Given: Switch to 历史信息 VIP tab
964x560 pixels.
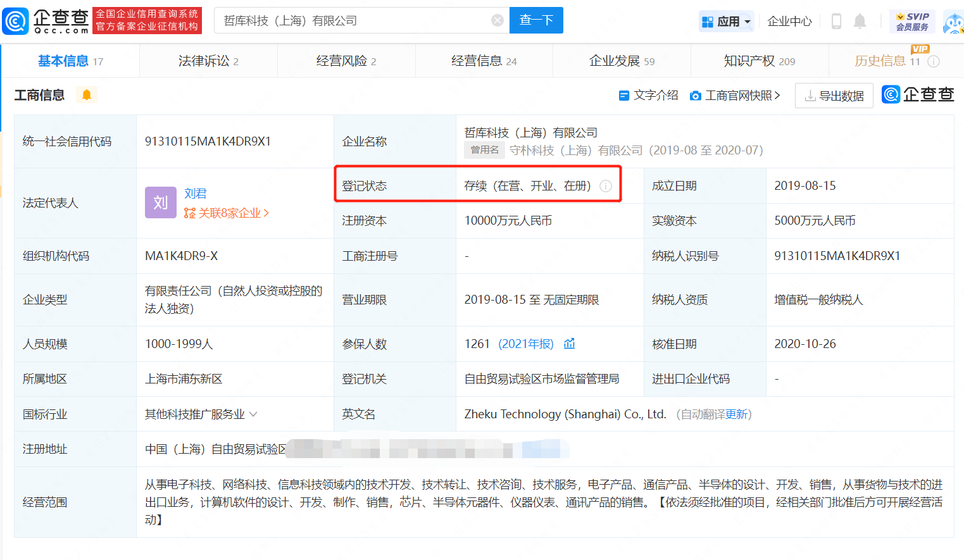Looking at the screenshot, I should (x=887, y=61).
